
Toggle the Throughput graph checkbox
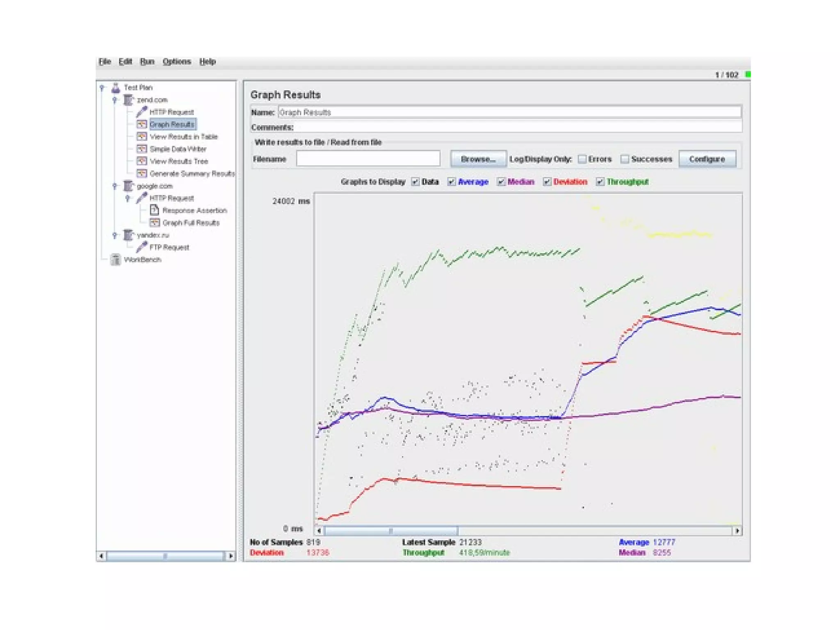pyautogui.click(x=600, y=182)
